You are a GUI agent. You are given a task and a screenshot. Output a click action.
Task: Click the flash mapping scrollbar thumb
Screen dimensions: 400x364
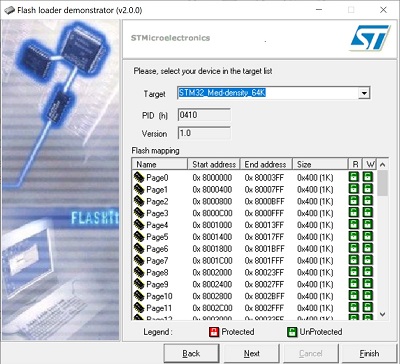coord(383,183)
